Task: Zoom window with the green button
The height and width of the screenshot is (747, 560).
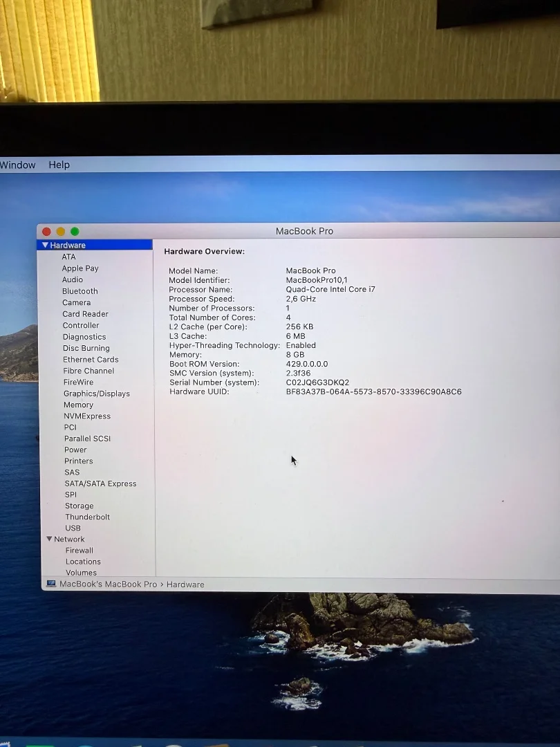Action: [x=75, y=232]
